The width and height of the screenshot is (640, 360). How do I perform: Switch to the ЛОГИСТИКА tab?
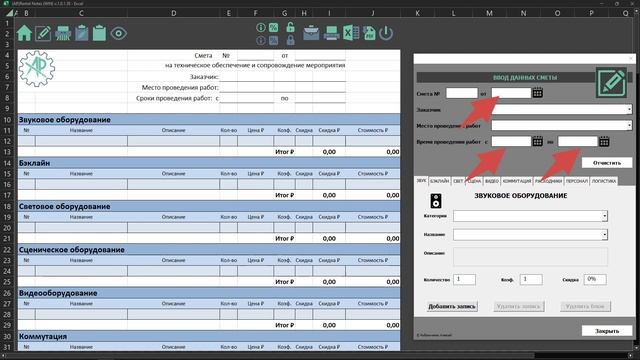[603, 181]
